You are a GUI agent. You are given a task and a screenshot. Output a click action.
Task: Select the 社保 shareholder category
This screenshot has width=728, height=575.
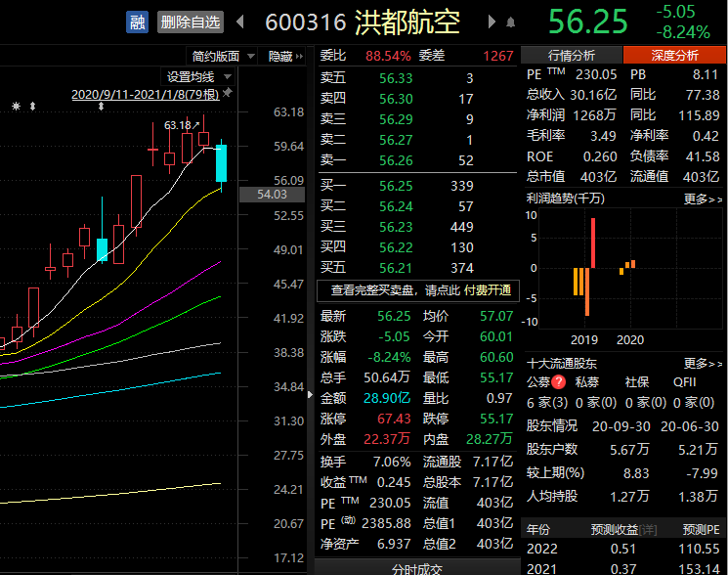pyautogui.click(x=636, y=382)
